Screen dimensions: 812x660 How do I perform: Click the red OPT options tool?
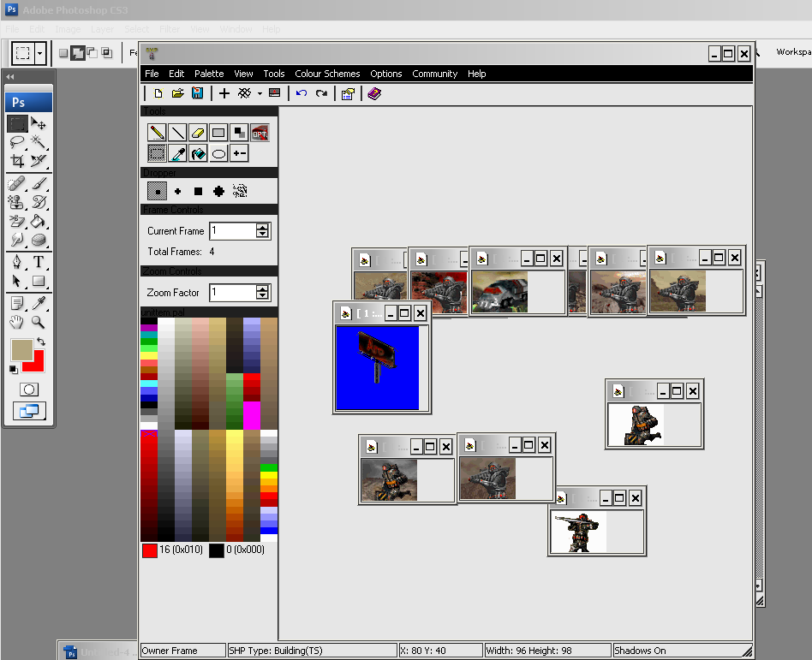coord(260,133)
